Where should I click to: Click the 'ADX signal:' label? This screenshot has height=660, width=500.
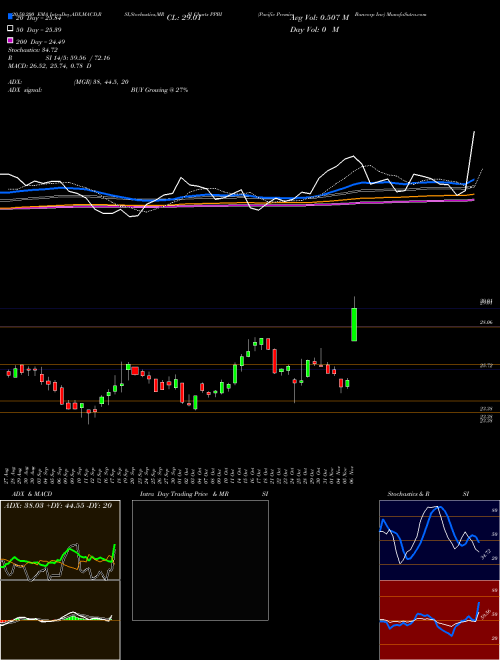pos(24,90)
